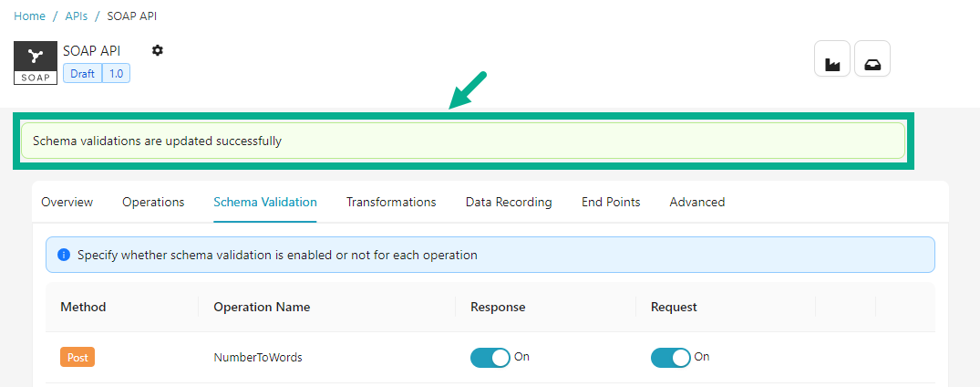This screenshot has width=980, height=387.
Task: Select the NumberToWords operation name
Action: [258, 358]
